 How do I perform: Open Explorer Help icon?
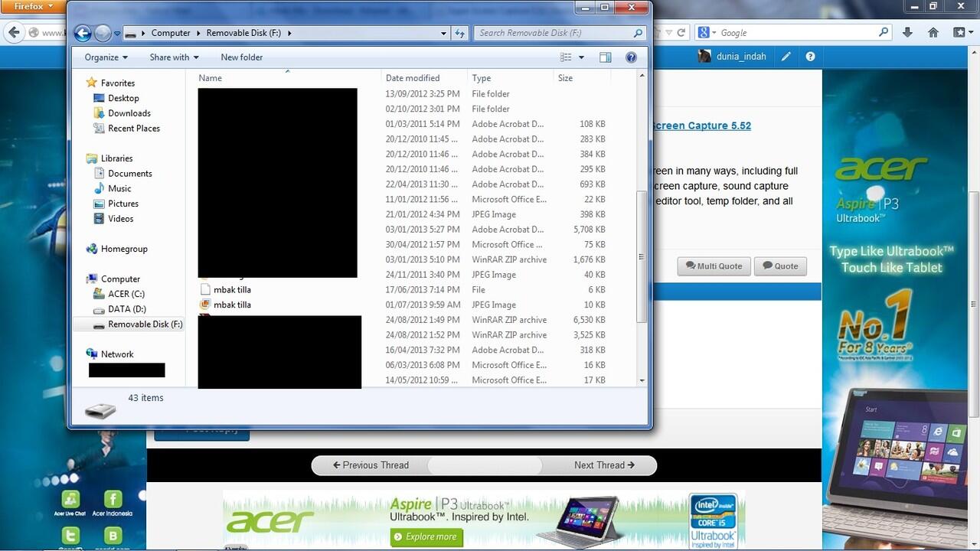pyautogui.click(x=631, y=57)
